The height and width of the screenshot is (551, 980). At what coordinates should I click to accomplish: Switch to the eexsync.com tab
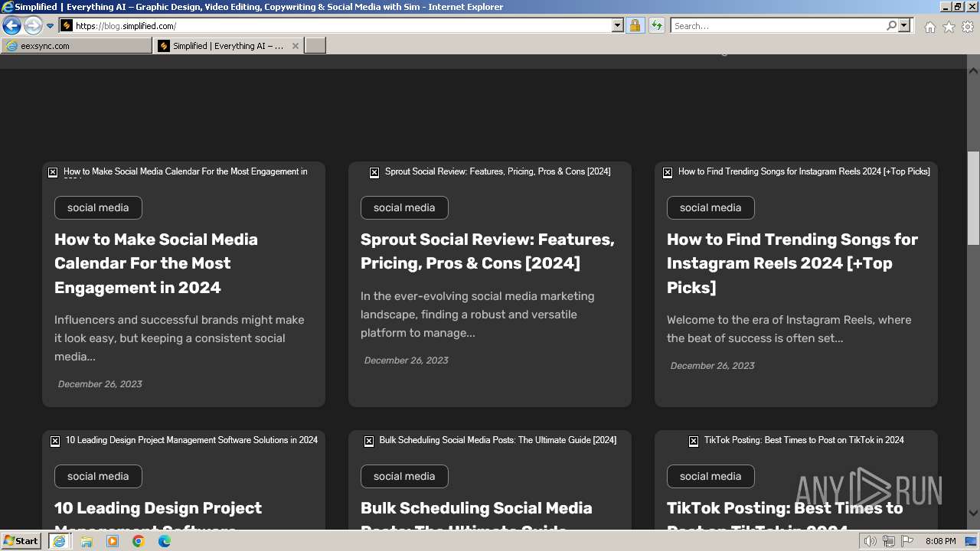[77, 46]
